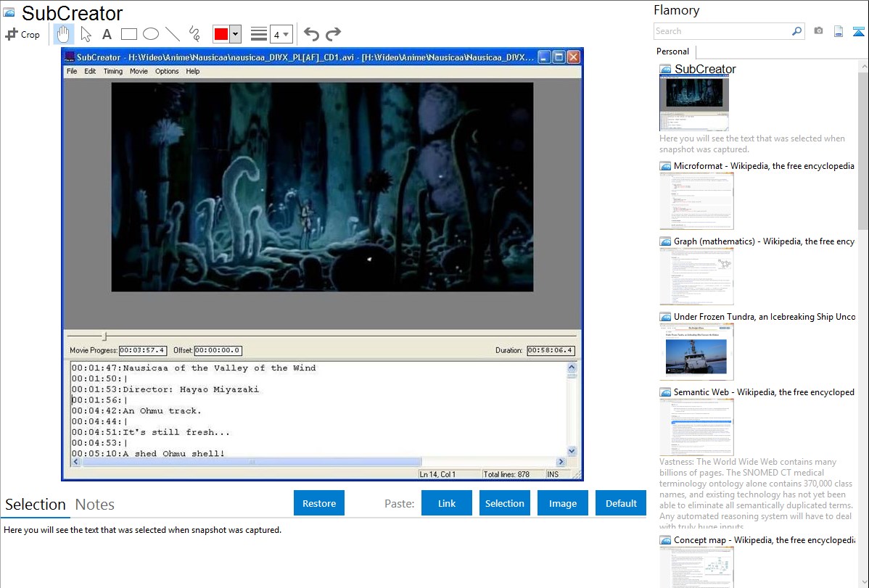
Task: Redo the last annotation
Action: (333, 34)
